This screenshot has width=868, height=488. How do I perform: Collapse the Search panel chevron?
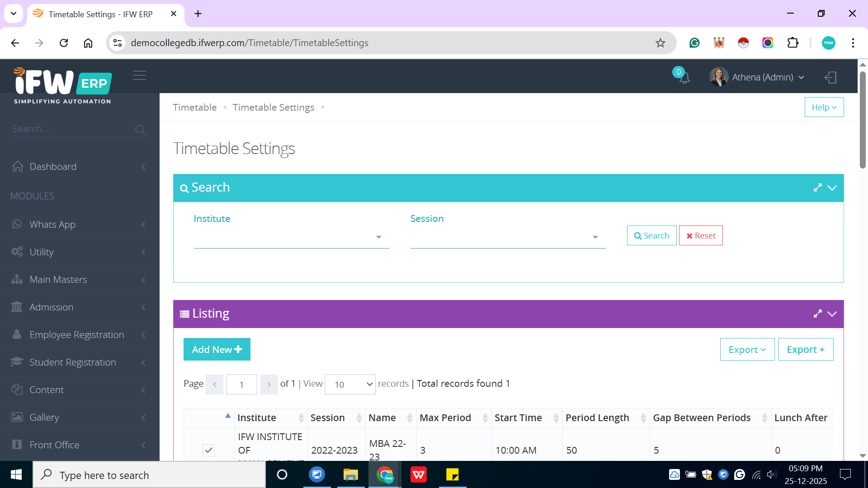[832, 188]
